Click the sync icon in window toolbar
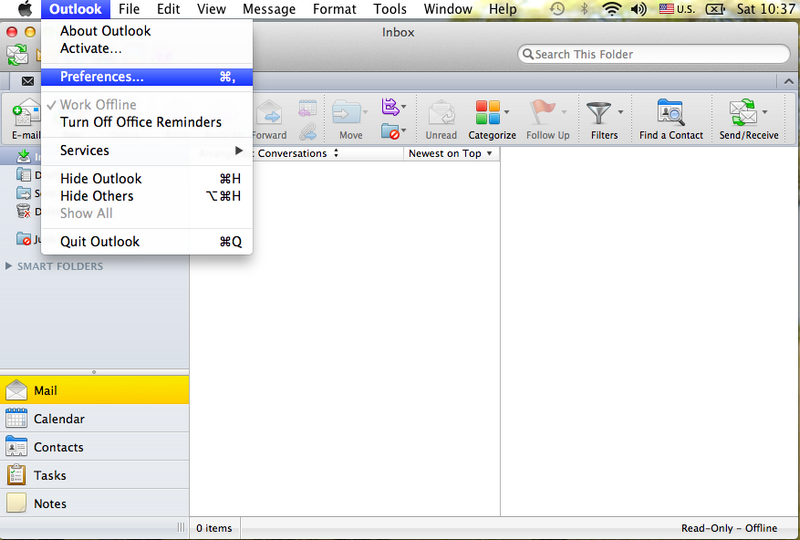This screenshot has height=540, width=800. pyautogui.click(x=17, y=54)
